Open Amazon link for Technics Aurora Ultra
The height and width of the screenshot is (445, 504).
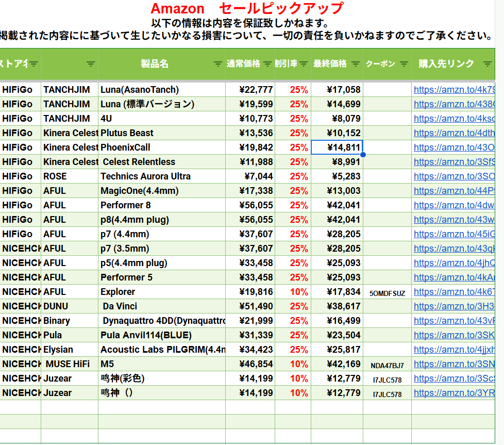454,176
